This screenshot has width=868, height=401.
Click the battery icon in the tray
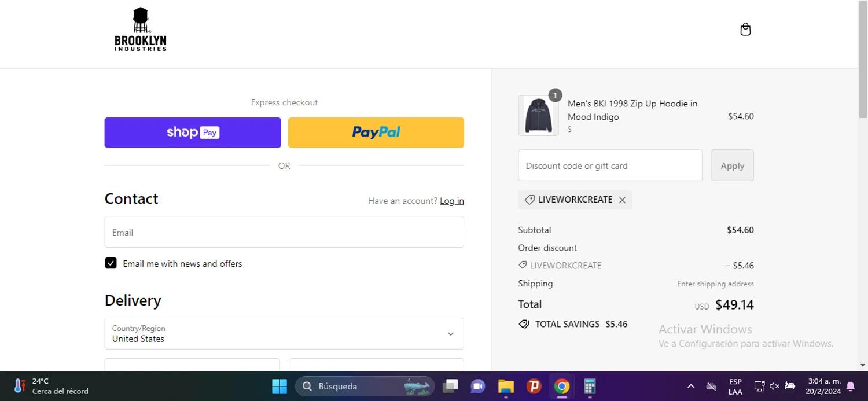coord(790,386)
